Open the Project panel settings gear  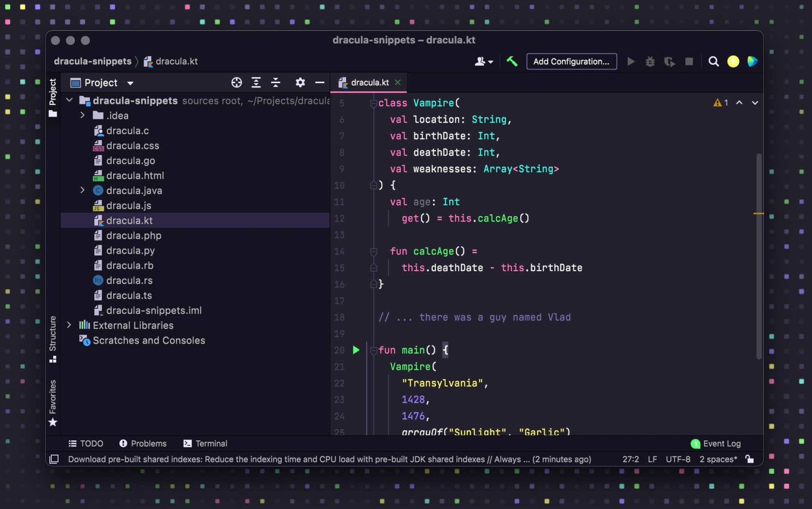click(x=300, y=83)
